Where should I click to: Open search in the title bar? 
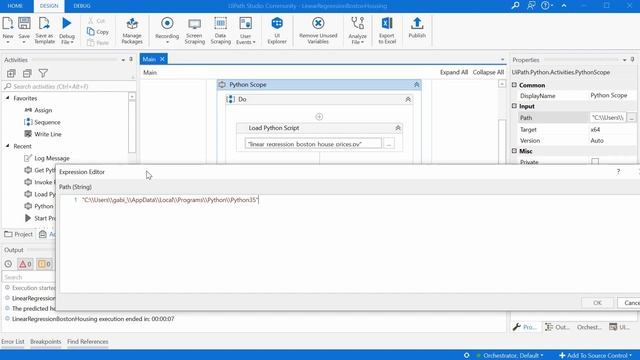516,6
